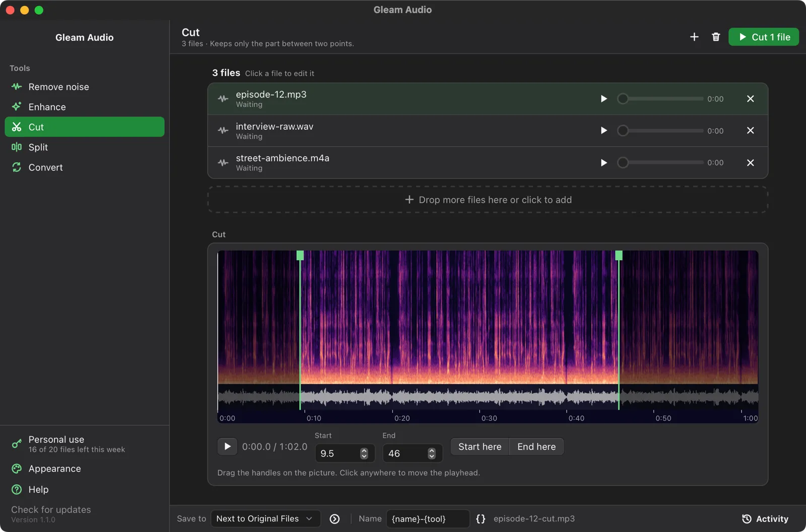806x532 pixels.
Task: Remove episode-12.mp3 from the list
Action: click(x=750, y=99)
